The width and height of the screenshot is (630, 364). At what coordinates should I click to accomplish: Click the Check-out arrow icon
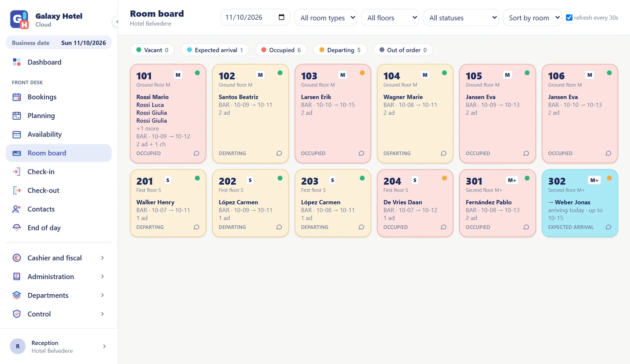click(x=17, y=191)
